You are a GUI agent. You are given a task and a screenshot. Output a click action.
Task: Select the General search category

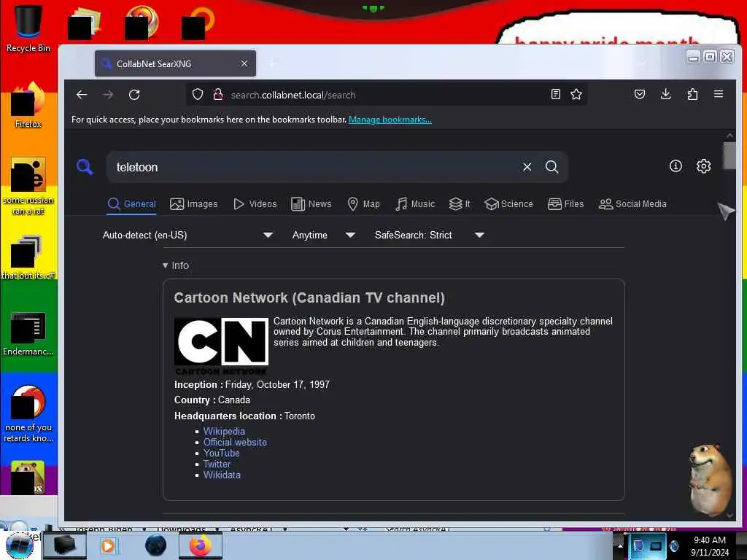132,204
